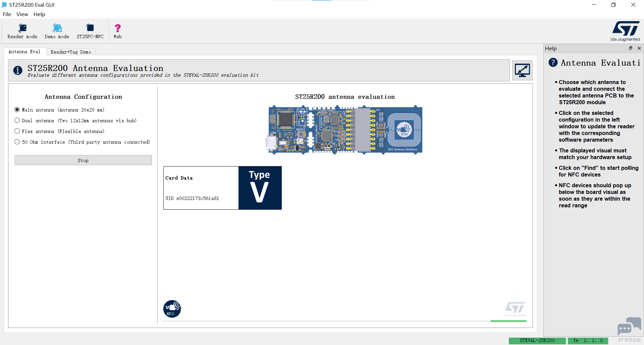This screenshot has height=345, width=644.
Task: Click the STEVAL-25R200 status indicator
Action: point(537,341)
